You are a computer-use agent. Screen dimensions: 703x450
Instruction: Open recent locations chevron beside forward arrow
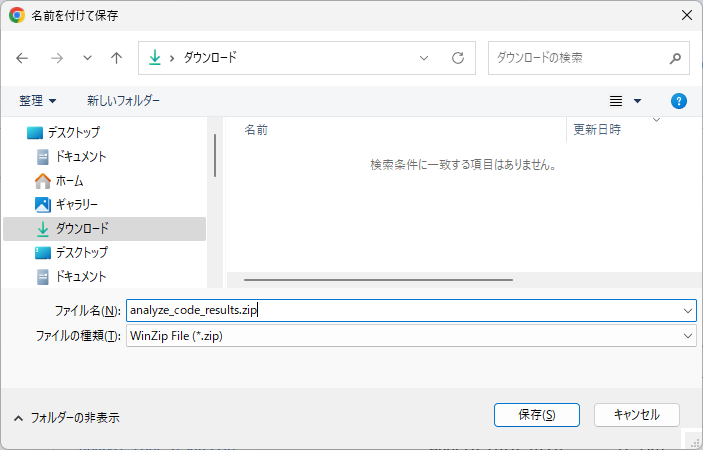click(x=87, y=58)
